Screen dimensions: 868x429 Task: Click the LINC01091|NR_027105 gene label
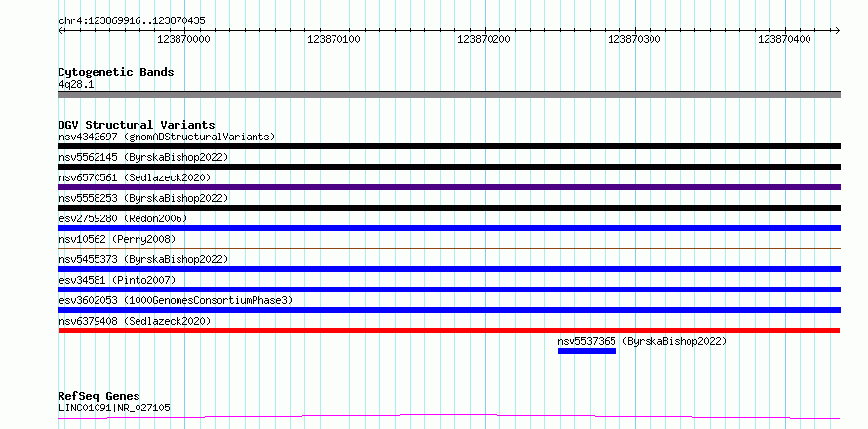[114, 408]
